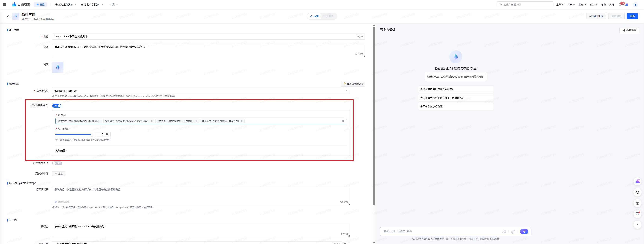
Task: Open the hamburger navigation menu
Action: coord(4,4)
